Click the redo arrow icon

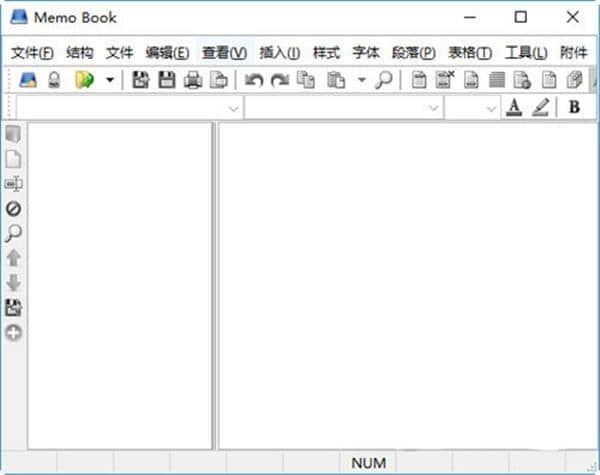click(x=280, y=80)
